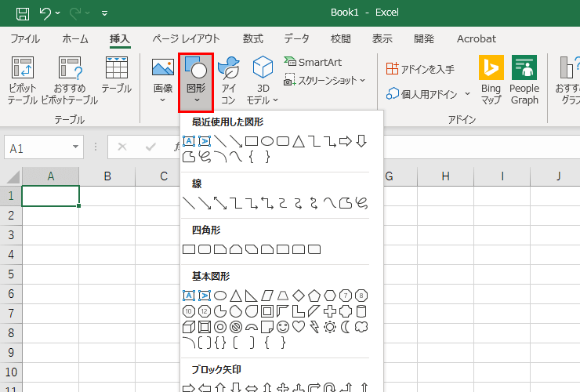The image size is (580, 392).
Task: Select row 5 header
Action: point(11,274)
